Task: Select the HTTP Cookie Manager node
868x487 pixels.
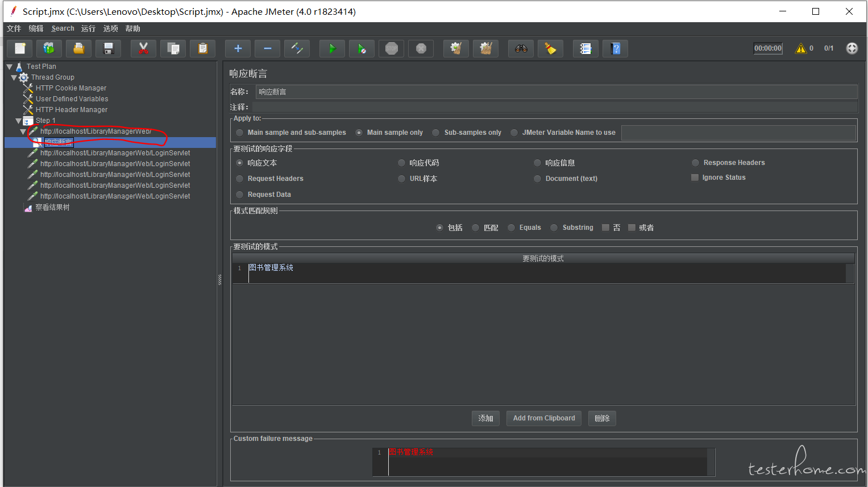Action: (x=71, y=88)
